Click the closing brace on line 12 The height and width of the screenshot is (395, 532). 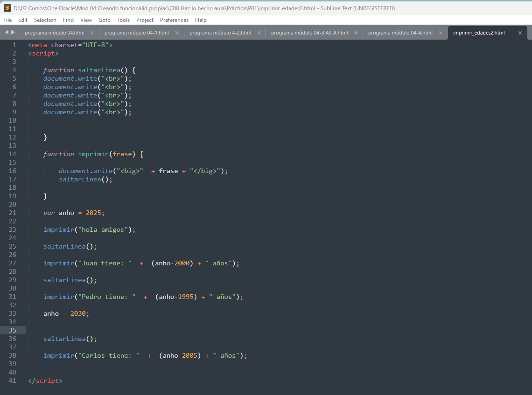pyautogui.click(x=45, y=137)
